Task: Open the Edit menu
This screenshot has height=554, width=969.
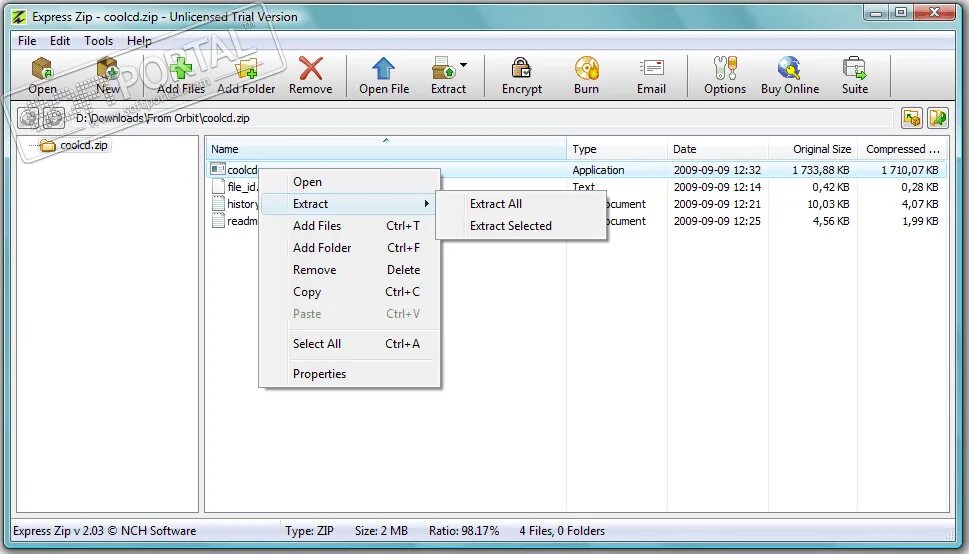Action: 60,41
